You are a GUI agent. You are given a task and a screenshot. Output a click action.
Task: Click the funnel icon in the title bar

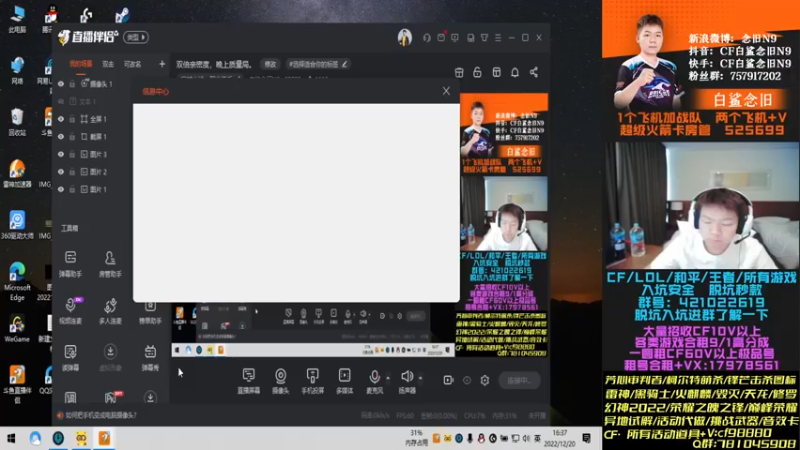point(484,38)
